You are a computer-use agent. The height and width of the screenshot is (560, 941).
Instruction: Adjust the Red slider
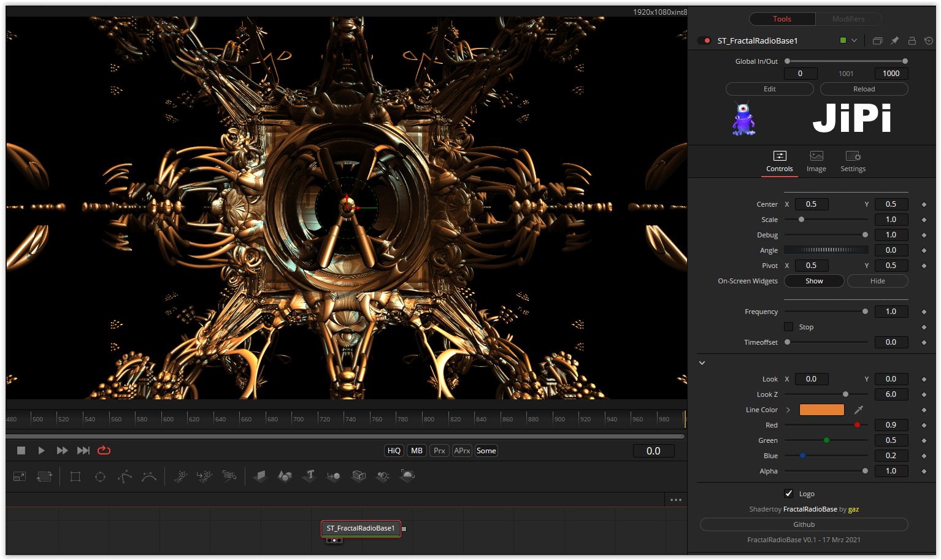(x=826, y=425)
